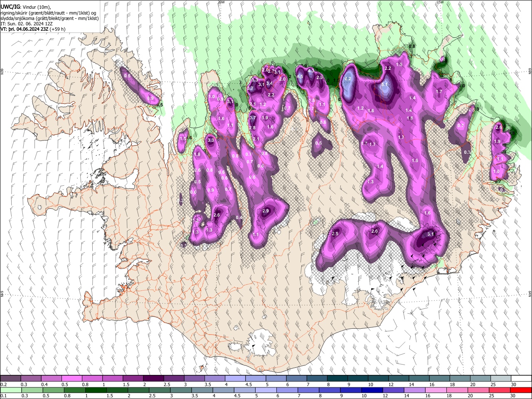Click the bright red swatch after 30, bottom row
Viewport: 532px width, 399px height.
coord(521,390)
